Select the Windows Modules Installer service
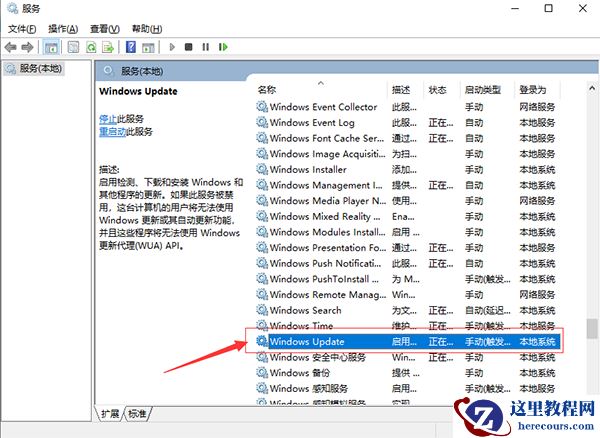Viewport: 600px width, 438px height. point(408,233)
